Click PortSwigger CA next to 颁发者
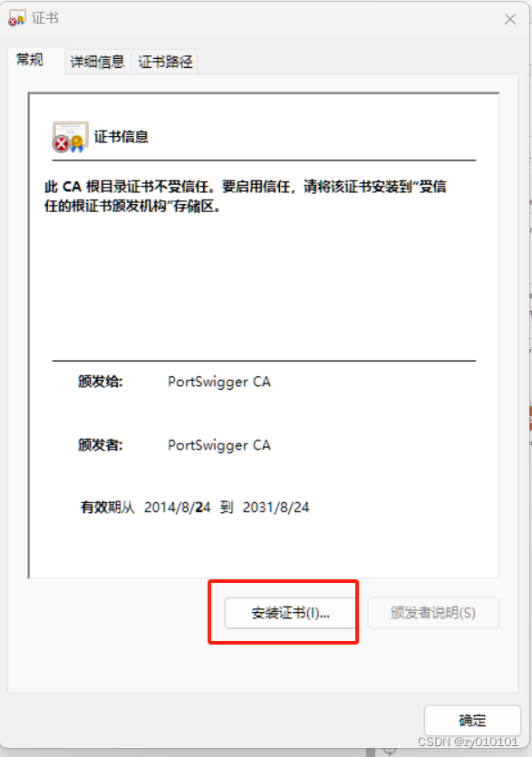This screenshot has width=532, height=757. (219, 445)
